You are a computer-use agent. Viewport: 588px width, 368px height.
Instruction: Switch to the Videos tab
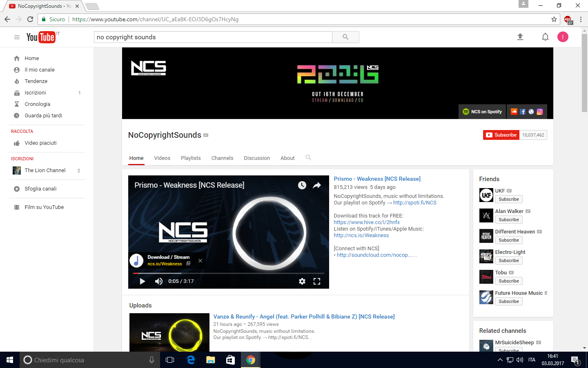point(162,158)
